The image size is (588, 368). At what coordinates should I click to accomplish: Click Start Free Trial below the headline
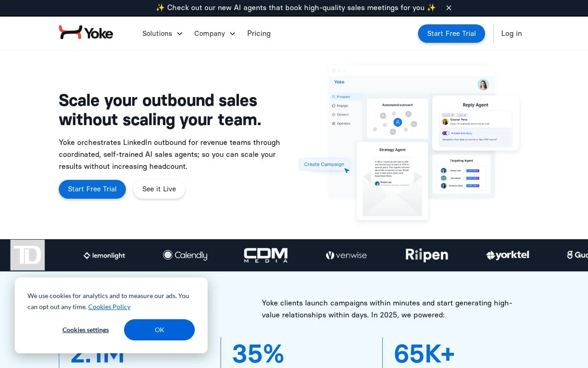[92, 189]
